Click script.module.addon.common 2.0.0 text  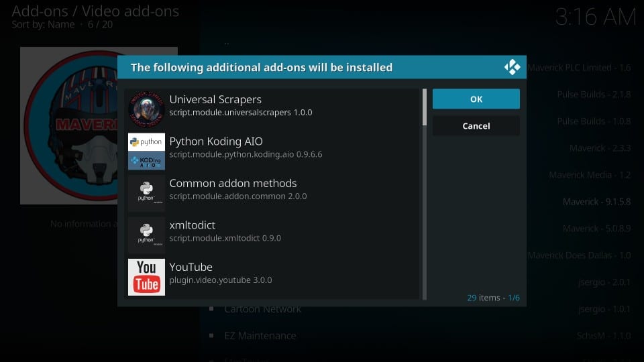click(x=237, y=196)
